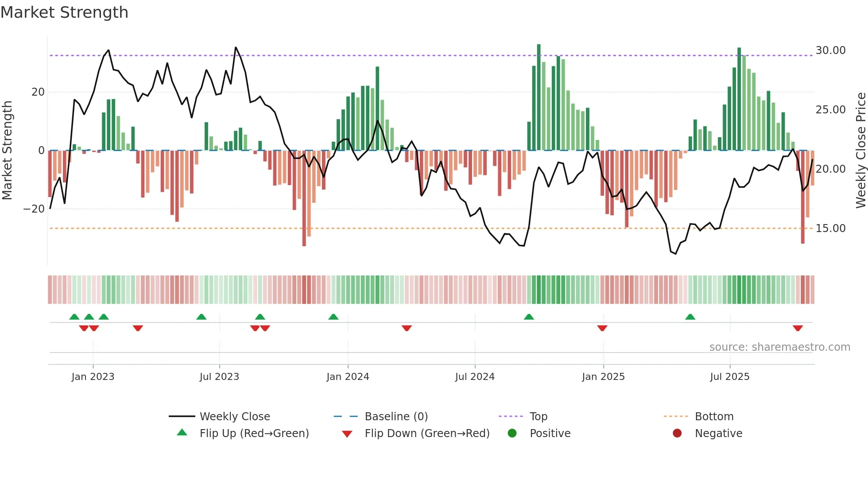Toggle the Baseline (0) legend entry

(x=396, y=416)
